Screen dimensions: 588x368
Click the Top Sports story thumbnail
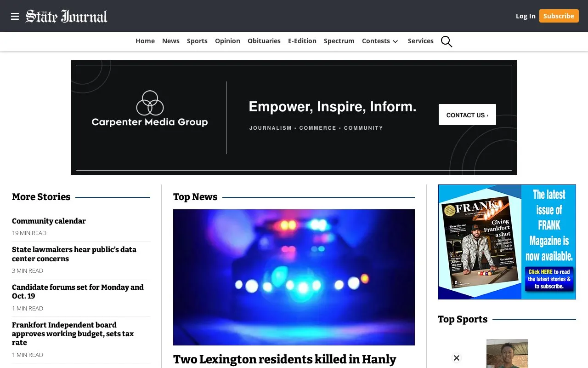(x=507, y=353)
